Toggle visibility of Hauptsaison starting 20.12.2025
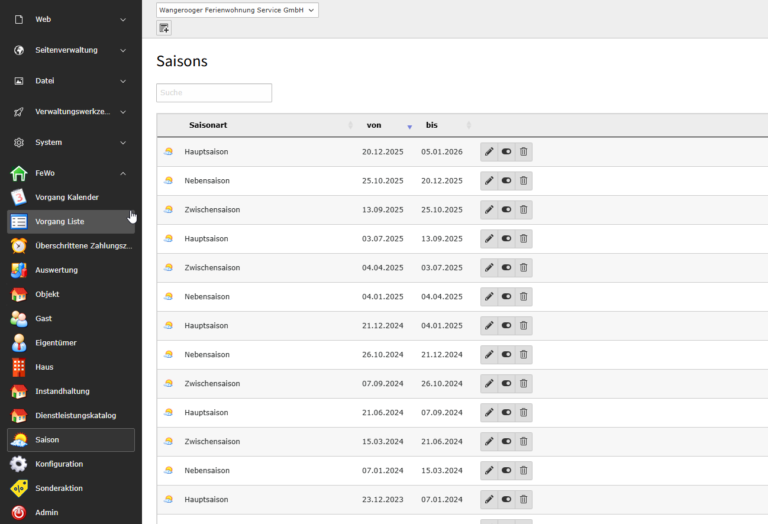The image size is (768, 524). point(506,152)
